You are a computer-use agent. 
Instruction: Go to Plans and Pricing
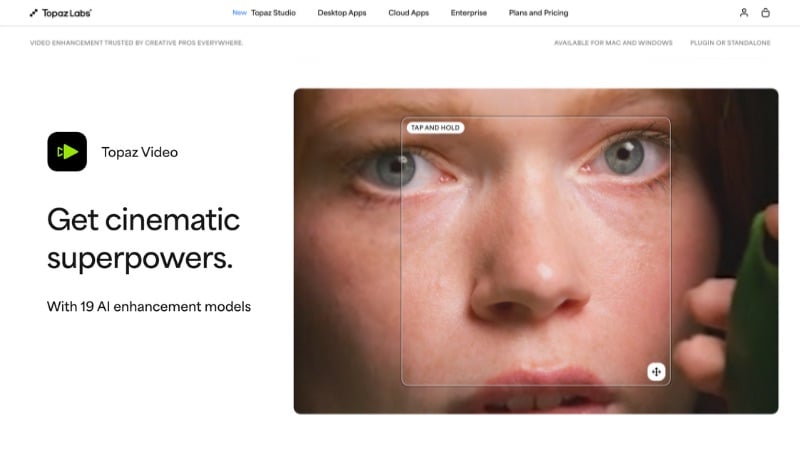pyautogui.click(x=538, y=13)
